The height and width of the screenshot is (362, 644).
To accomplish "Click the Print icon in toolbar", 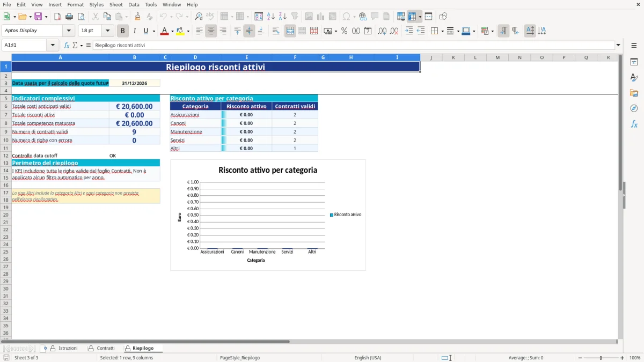I will click(x=69, y=17).
